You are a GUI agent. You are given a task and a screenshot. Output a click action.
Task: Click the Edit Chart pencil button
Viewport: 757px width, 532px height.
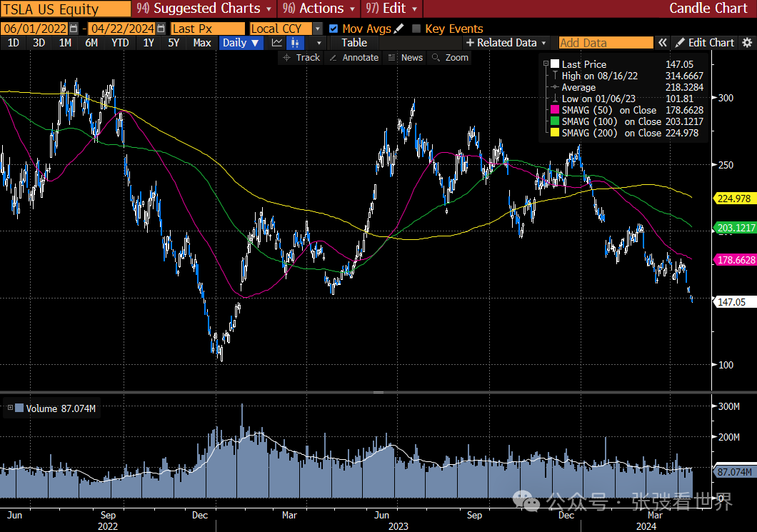point(704,42)
